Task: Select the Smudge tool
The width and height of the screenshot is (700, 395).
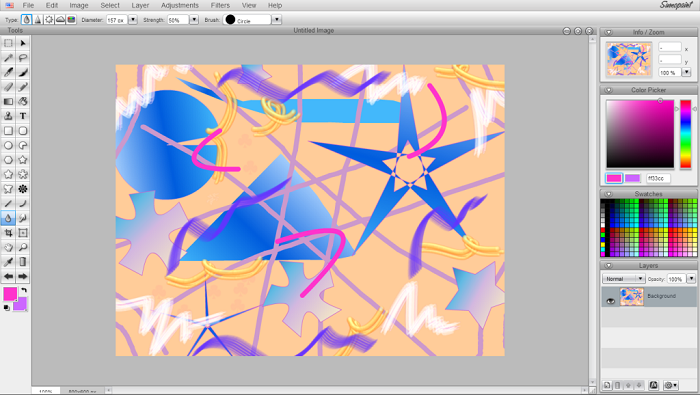Action: tap(23, 218)
